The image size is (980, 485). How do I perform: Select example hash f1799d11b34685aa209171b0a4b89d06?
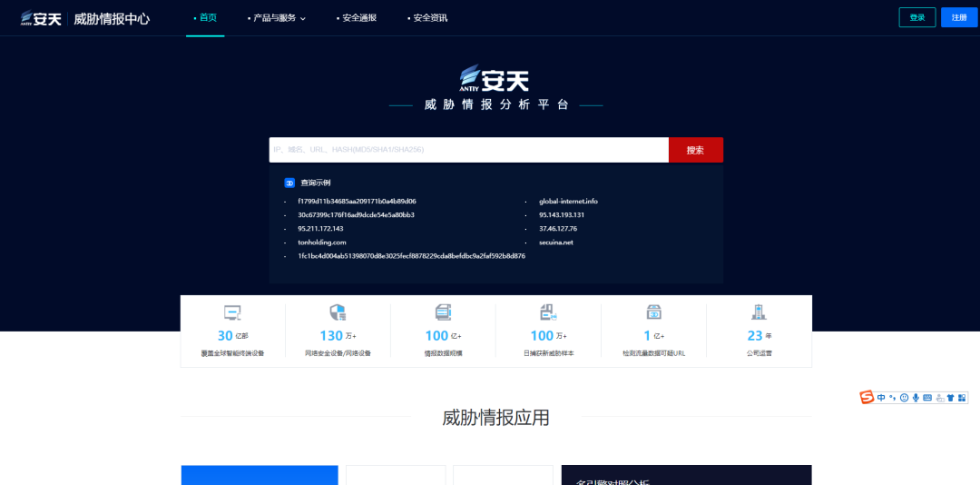coord(357,202)
